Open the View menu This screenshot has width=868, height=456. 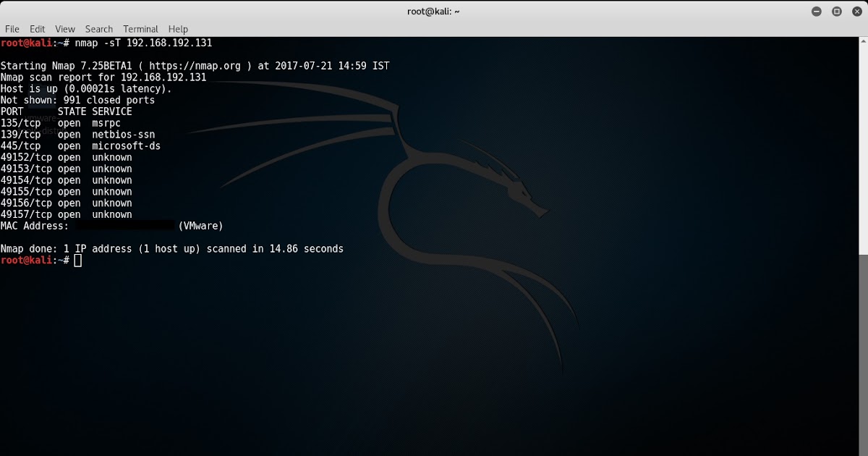coord(64,29)
